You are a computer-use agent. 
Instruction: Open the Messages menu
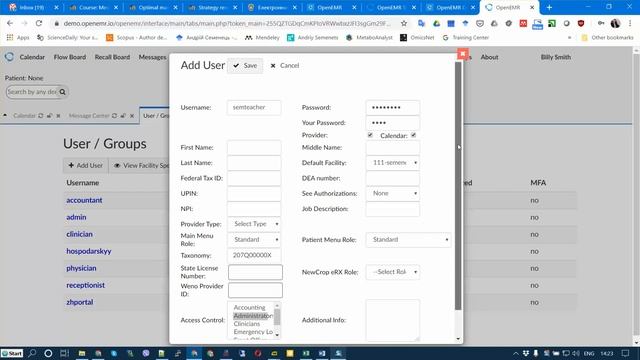pos(152,57)
